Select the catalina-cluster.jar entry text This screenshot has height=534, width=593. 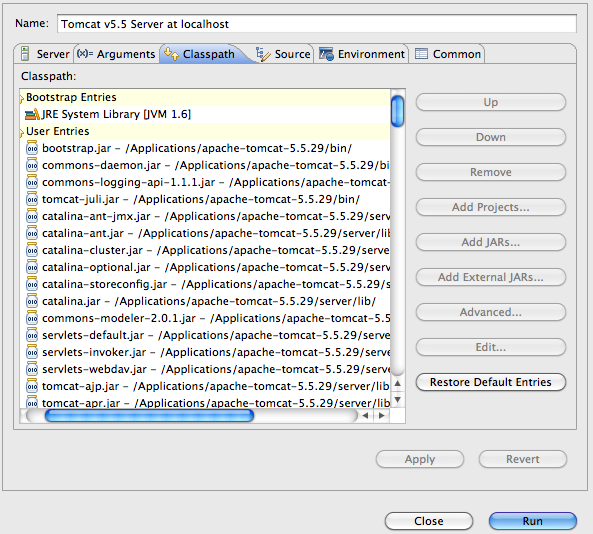coord(216,250)
